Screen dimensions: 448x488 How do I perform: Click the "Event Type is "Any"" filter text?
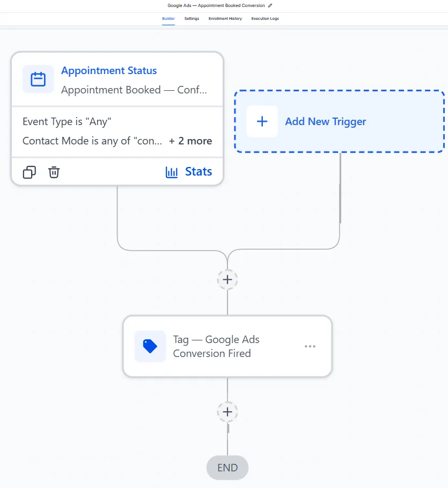click(x=67, y=122)
